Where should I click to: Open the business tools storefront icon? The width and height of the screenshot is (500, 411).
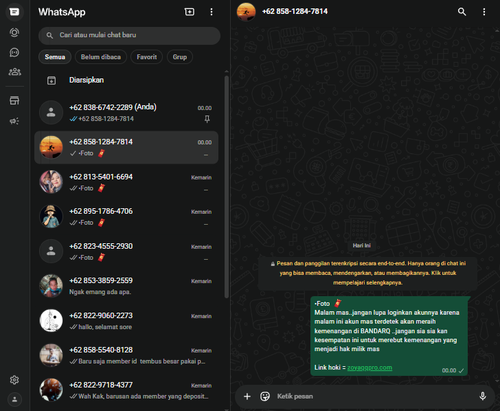(x=14, y=101)
